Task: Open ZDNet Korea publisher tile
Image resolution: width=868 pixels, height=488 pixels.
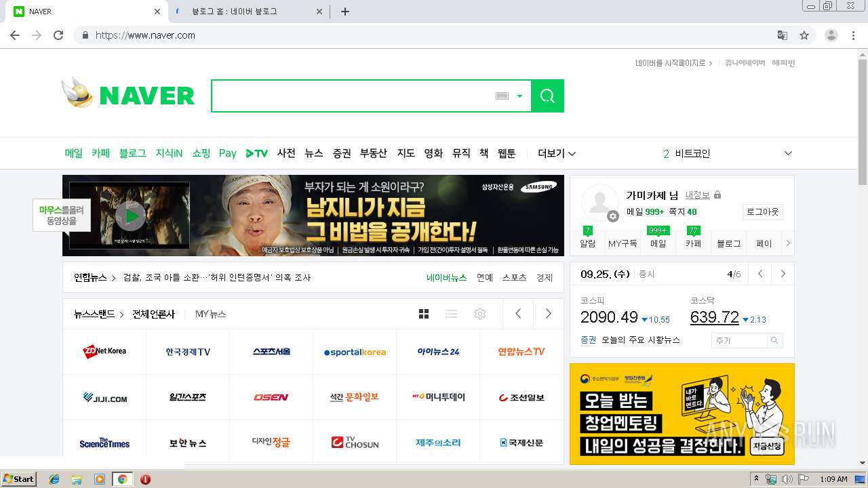Action: 104,352
